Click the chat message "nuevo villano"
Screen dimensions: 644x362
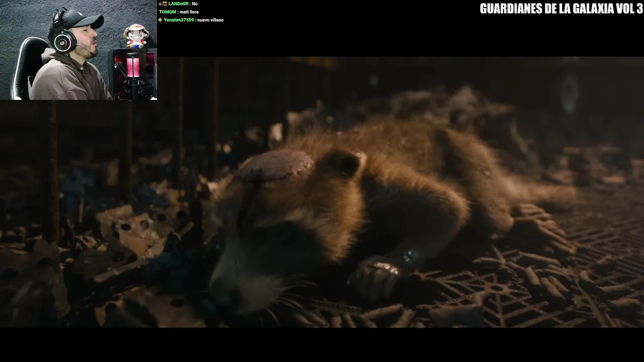pos(210,20)
